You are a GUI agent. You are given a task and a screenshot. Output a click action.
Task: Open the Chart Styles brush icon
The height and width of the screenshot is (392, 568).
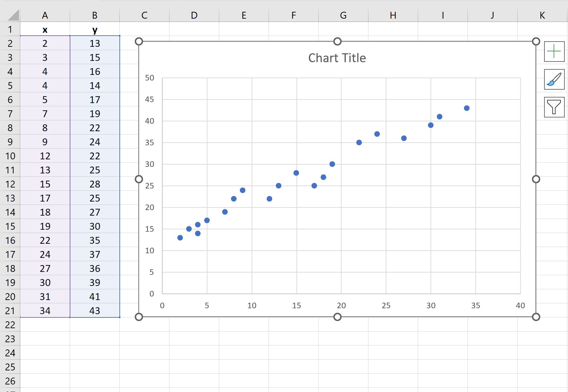click(x=554, y=80)
